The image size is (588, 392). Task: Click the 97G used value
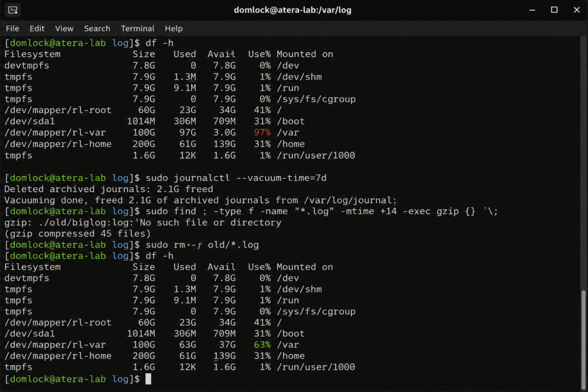[188, 133]
